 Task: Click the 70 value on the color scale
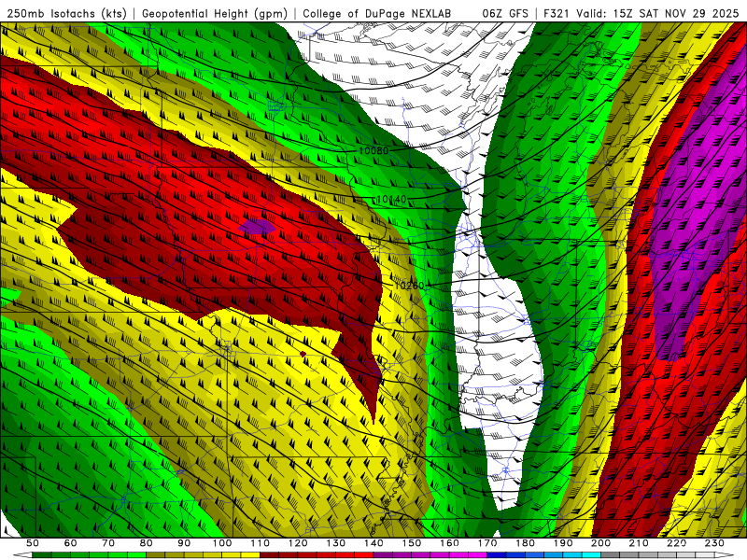click(x=108, y=543)
